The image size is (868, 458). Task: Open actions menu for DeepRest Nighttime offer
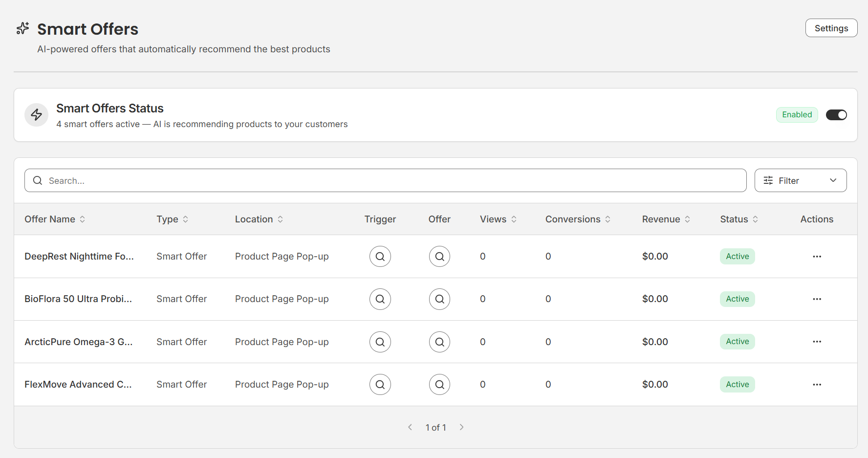click(x=817, y=256)
